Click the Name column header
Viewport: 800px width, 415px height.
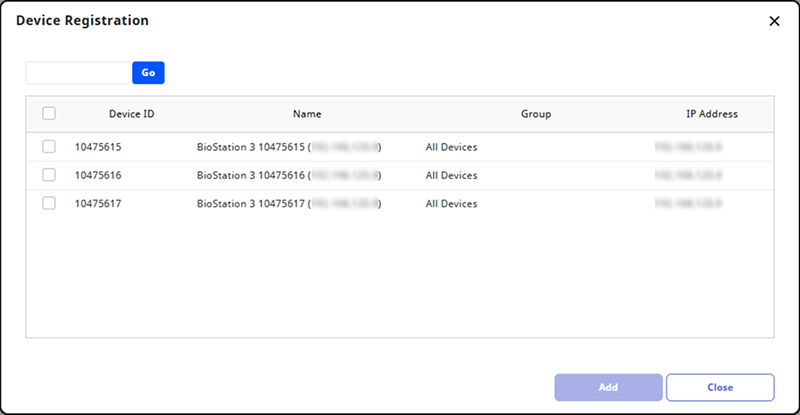(307, 114)
